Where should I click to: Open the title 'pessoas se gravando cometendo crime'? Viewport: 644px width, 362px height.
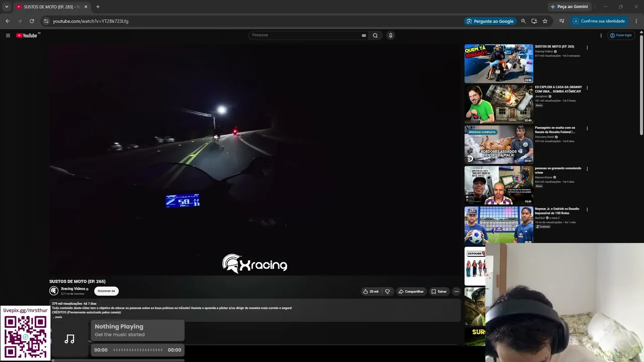558,170
